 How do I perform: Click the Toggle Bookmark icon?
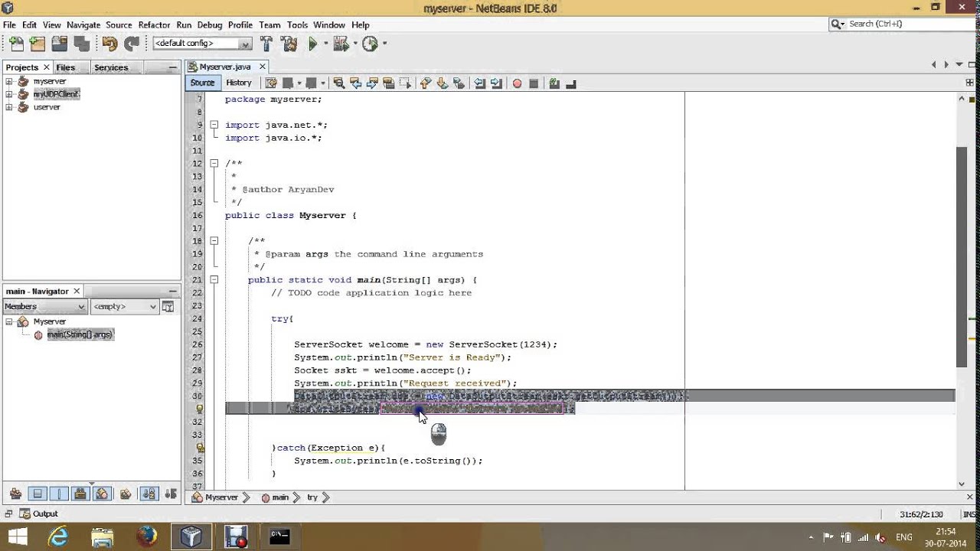click(459, 83)
